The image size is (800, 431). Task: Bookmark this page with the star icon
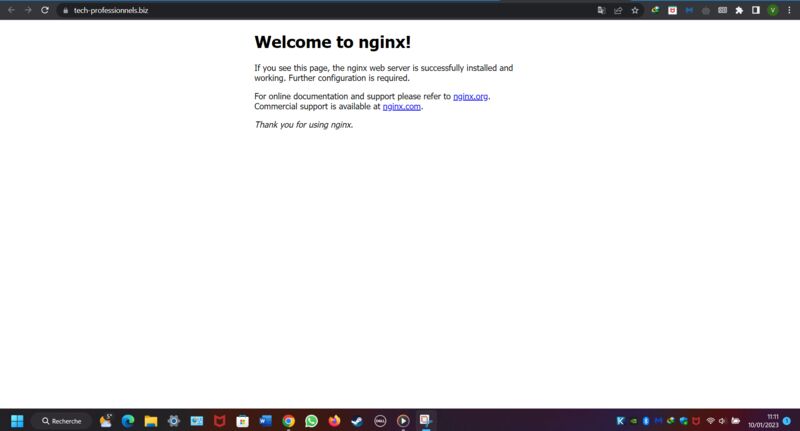click(x=635, y=10)
